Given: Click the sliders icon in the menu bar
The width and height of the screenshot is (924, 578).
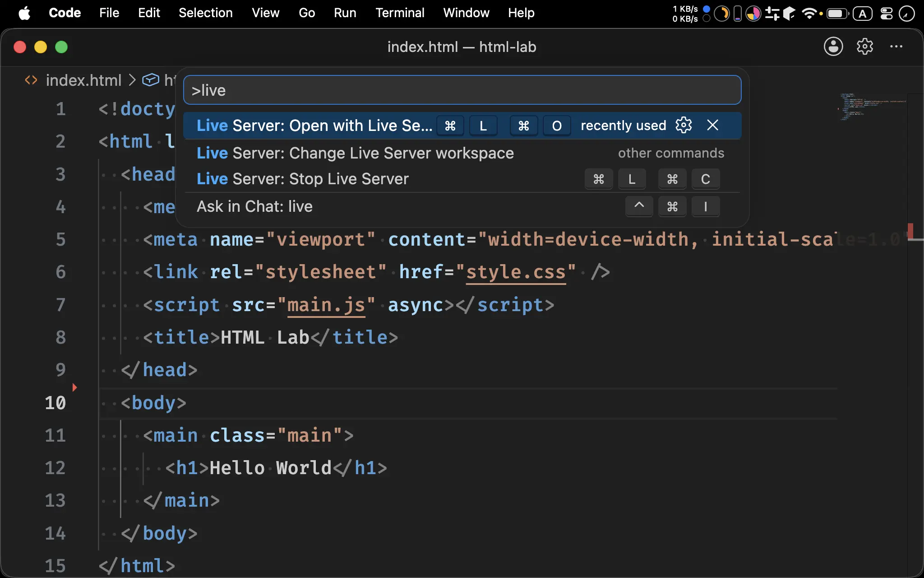Looking at the screenshot, I should tap(772, 14).
